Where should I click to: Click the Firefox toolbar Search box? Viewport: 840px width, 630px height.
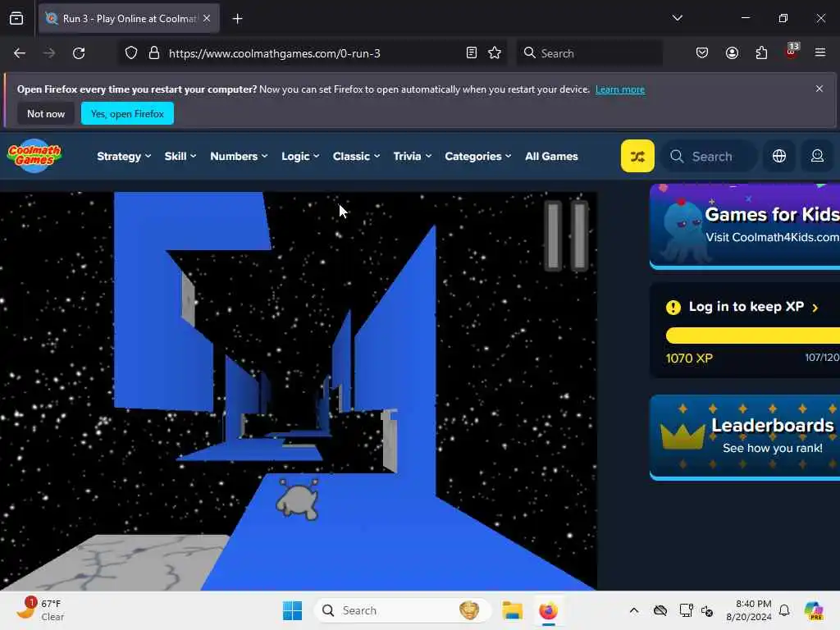tap(589, 53)
